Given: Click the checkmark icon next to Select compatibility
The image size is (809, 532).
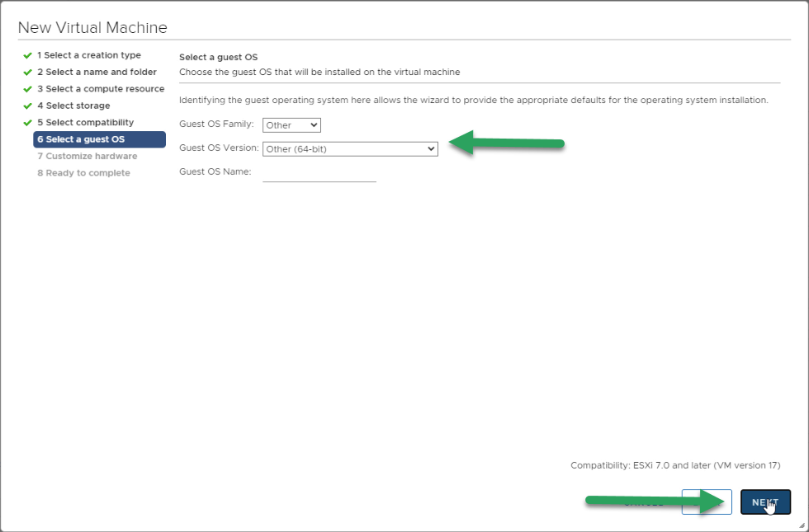Looking at the screenshot, I should (28, 123).
